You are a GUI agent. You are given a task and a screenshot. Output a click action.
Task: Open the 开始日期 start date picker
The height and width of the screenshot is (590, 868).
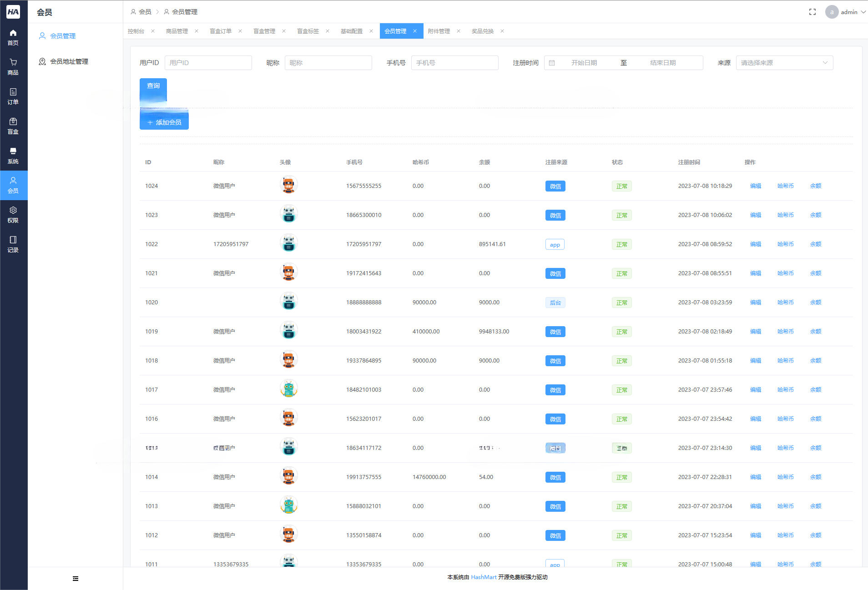[584, 63]
